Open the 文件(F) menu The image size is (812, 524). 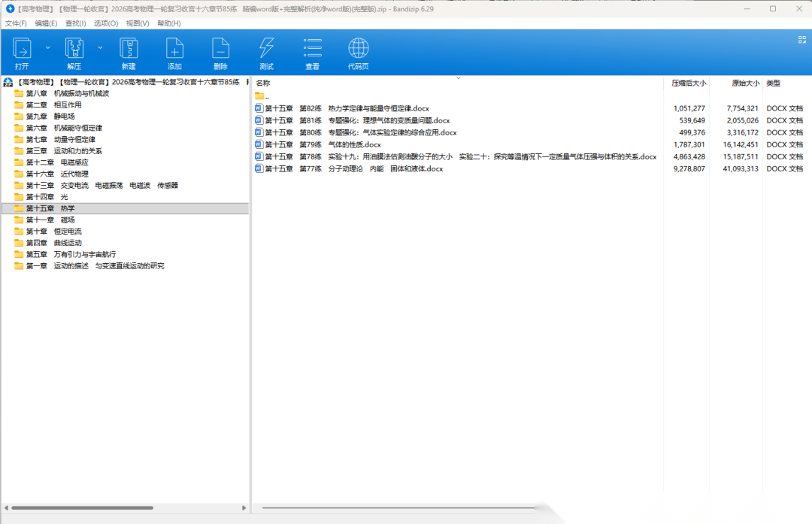point(16,23)
